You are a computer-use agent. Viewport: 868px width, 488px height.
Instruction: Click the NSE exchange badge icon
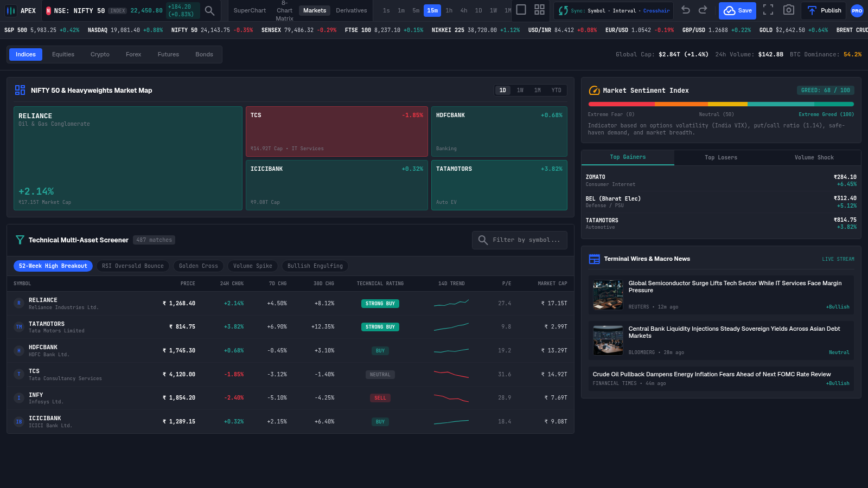48,11
